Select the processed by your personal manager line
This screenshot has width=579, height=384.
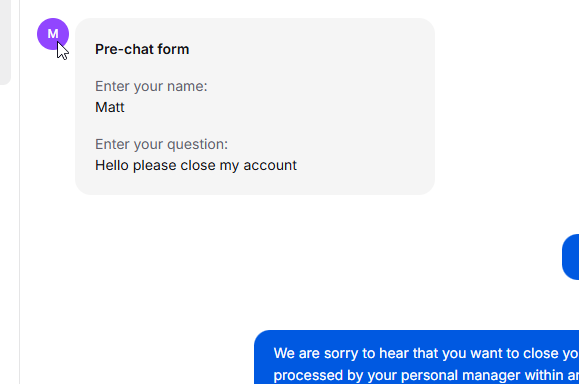pyautogui.click(x=426, y=376)
